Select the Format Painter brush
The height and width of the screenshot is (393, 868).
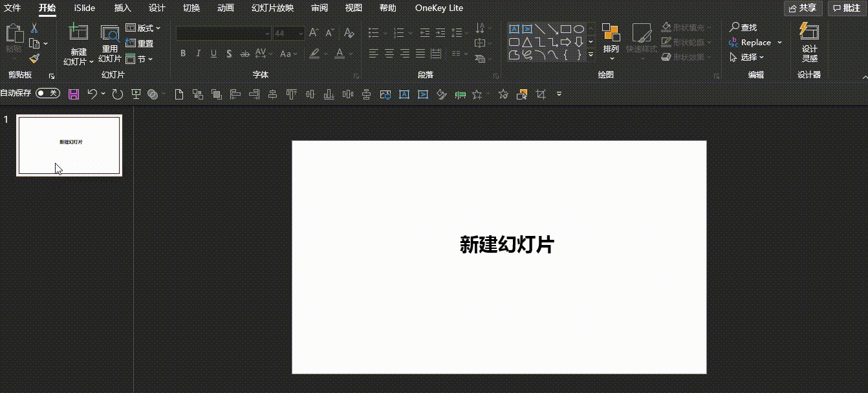pyautogui.click(x=34, y=58)
